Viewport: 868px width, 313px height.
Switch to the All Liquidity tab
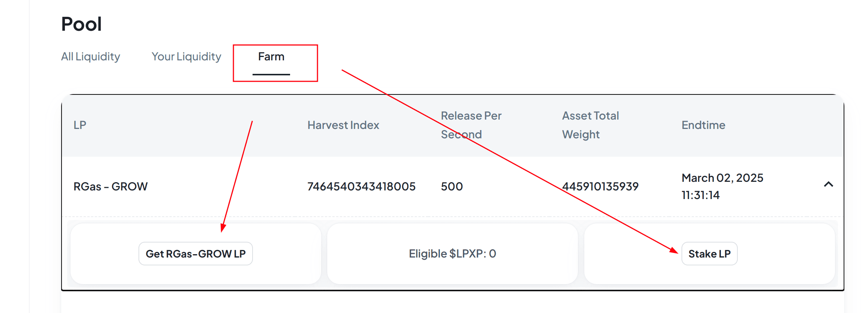click(x=90, y=57)
